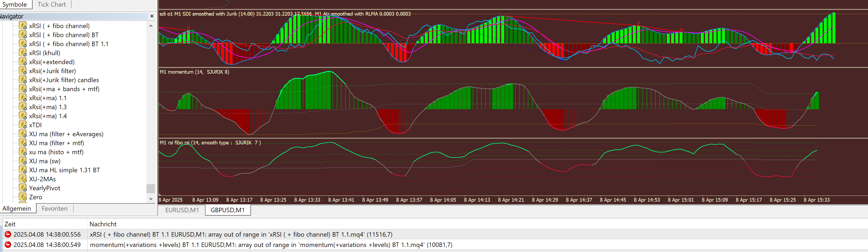Select the GBPUSD,M1 chart tab
This screenshot has height=252, width=868.
coord(228,210)
